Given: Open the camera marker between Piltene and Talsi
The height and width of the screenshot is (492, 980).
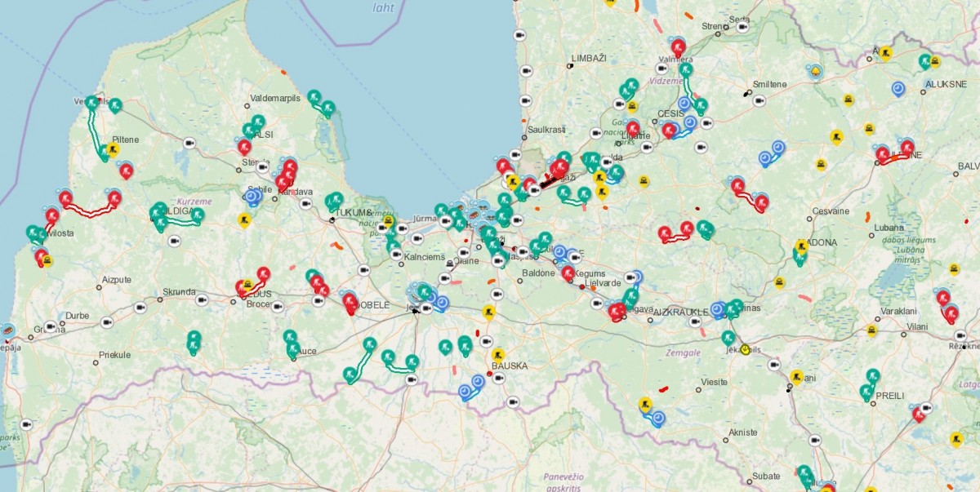Looking at the screenshot, I should pos(189,144).
